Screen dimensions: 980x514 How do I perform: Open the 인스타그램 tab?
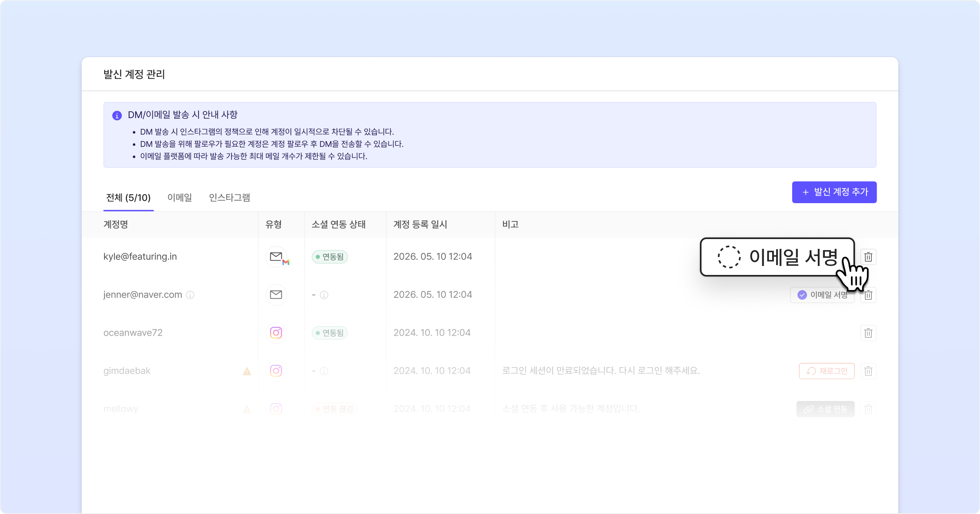click(229, 198)
